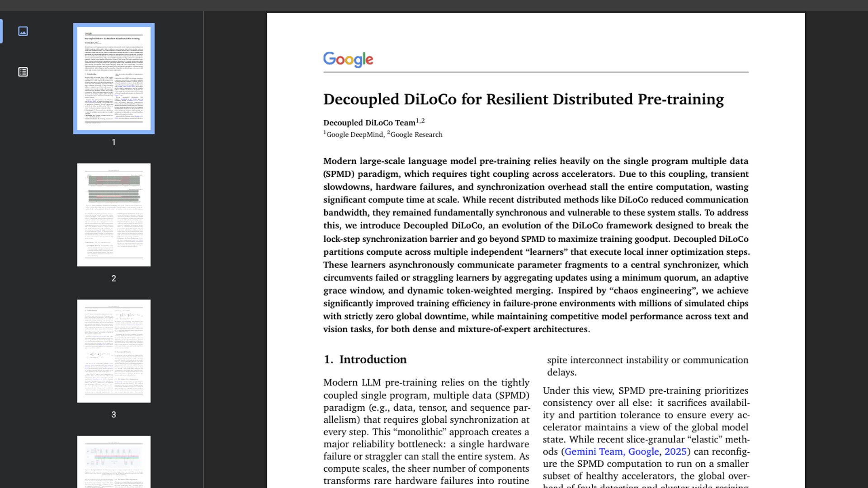Select the thumbnail view sidebar icon

click(23, 31)
